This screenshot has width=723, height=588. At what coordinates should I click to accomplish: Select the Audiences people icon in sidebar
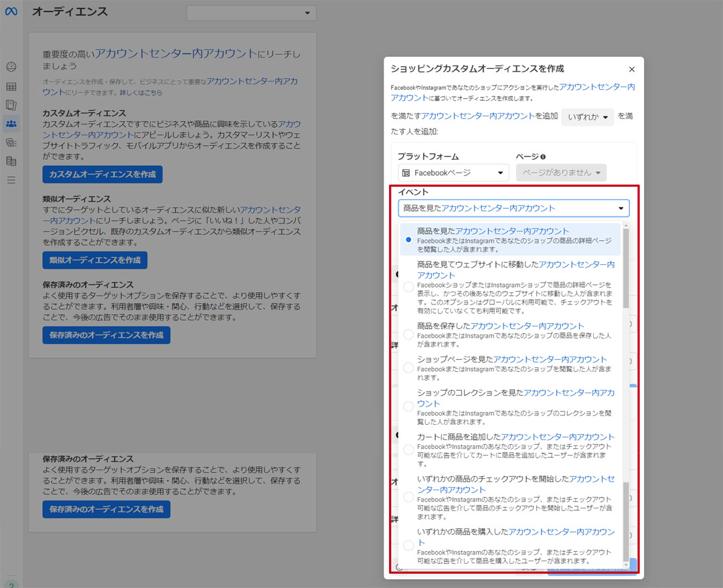pos(11,123)
